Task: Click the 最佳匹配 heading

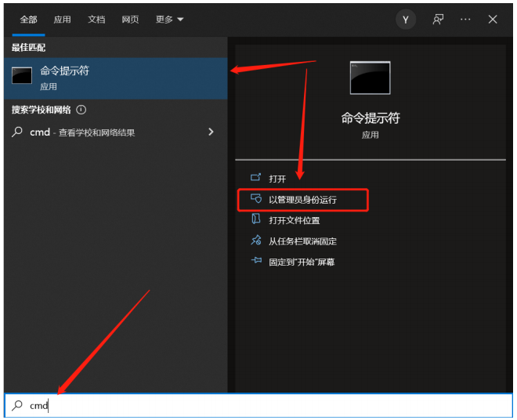Action: point(28,48)
